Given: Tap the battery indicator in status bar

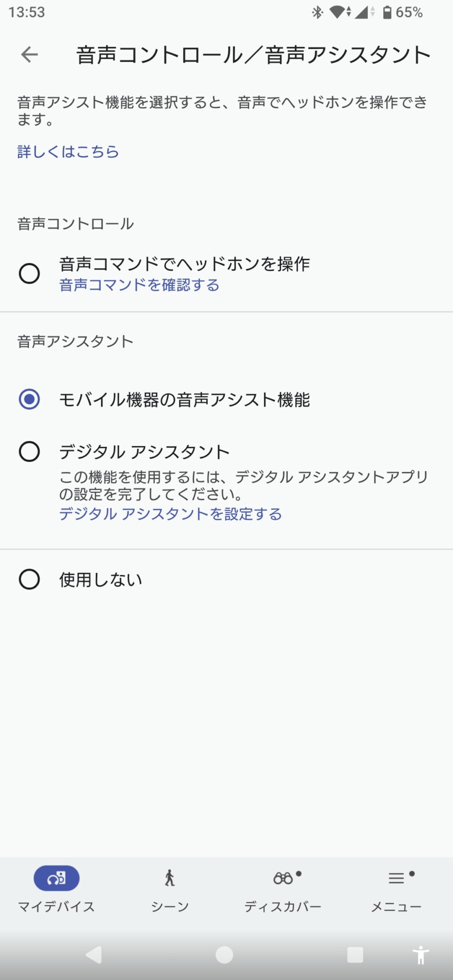Looking at the screenshot, I should 387,12.
